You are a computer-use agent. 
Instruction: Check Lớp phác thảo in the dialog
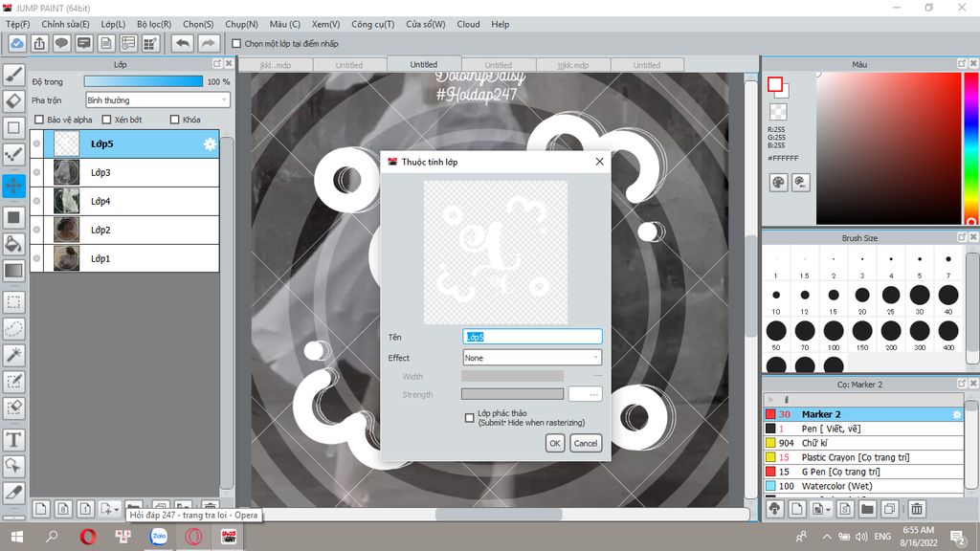point(469,418)
